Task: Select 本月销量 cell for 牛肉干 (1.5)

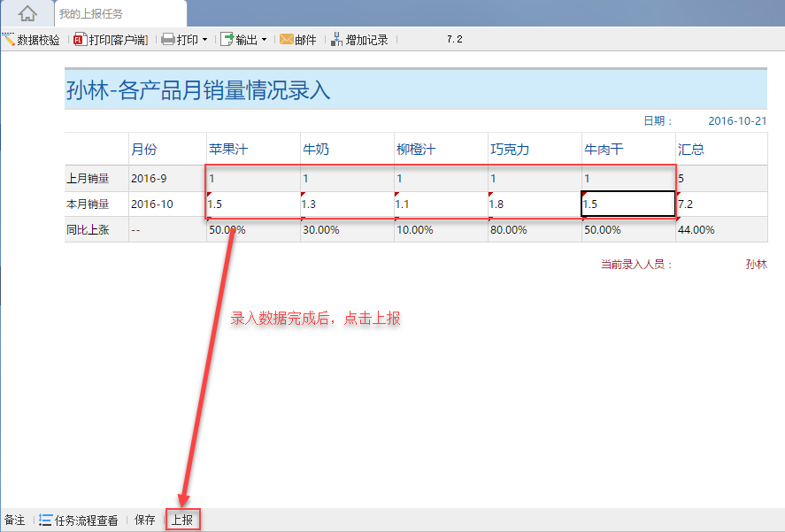Action: pos(628,204)
